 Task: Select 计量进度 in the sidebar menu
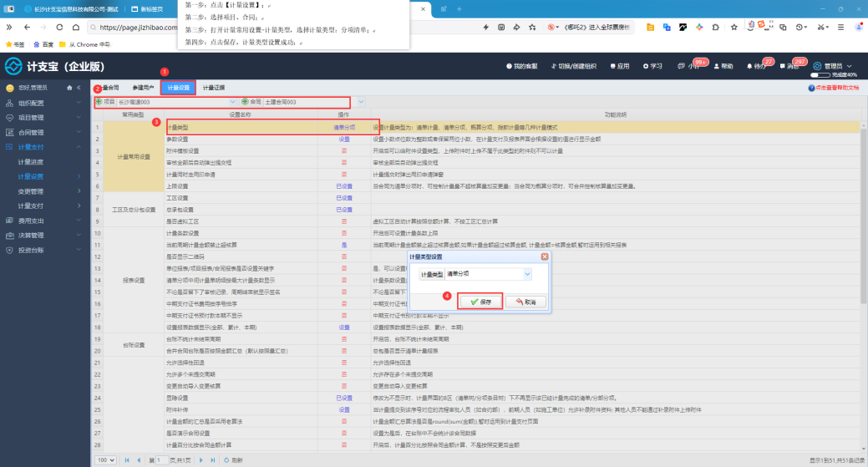point(30,162)
